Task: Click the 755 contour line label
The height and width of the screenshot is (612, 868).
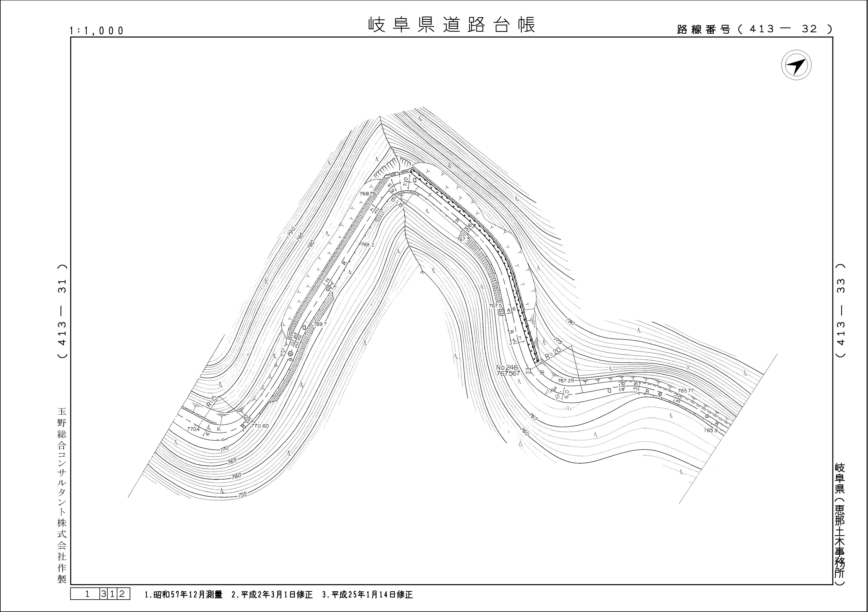Action: (x=242, y=494)
